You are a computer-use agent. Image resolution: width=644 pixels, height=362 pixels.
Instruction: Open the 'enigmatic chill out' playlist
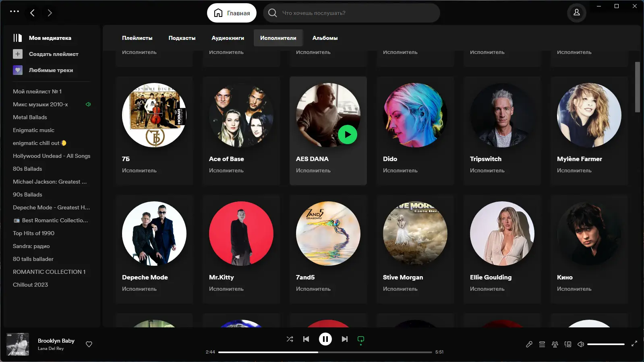coord(39,143)
